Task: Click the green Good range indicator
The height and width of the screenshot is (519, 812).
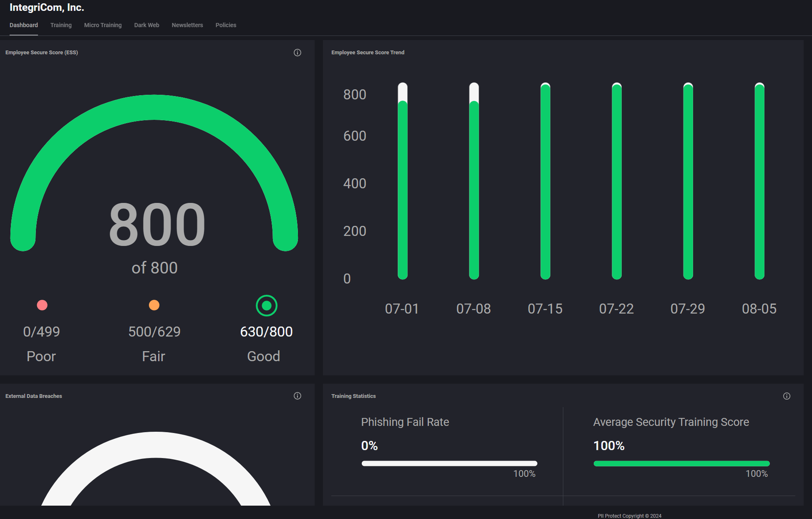Action: [267, 306]
